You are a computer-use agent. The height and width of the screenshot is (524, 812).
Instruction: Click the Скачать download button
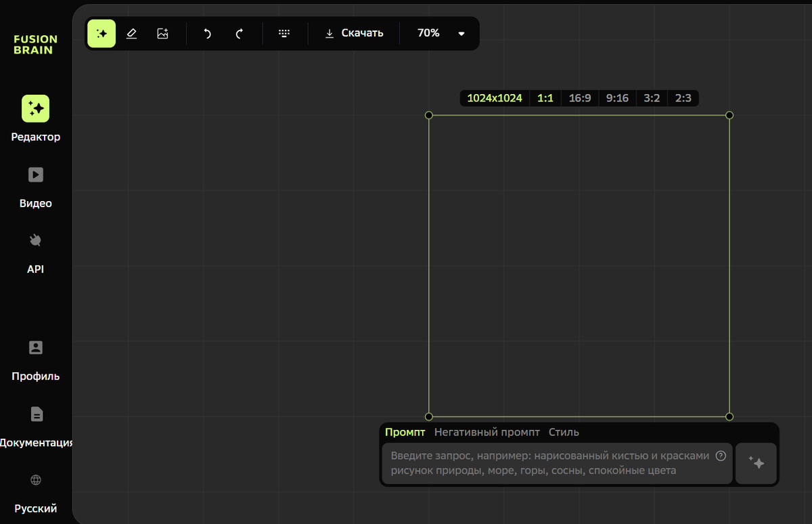354,33
